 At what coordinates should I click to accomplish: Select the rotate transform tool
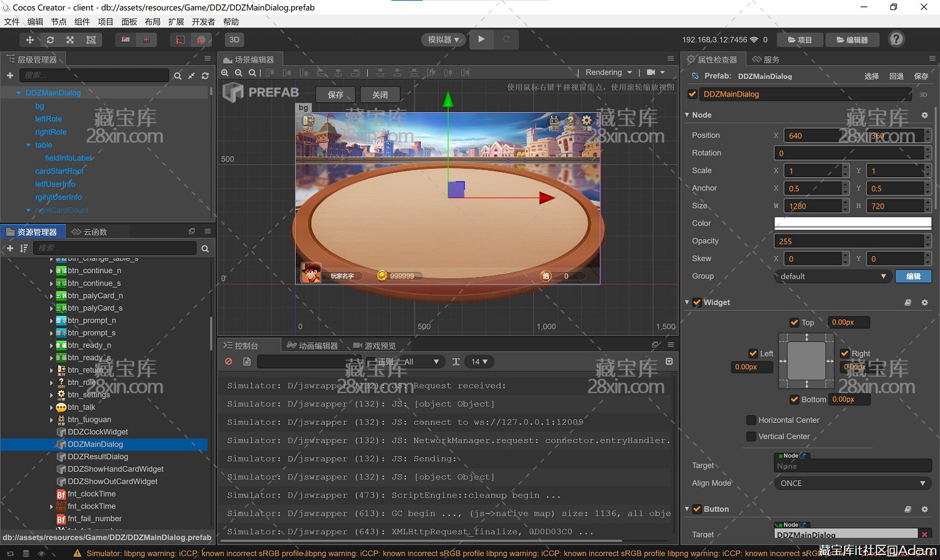50,39
